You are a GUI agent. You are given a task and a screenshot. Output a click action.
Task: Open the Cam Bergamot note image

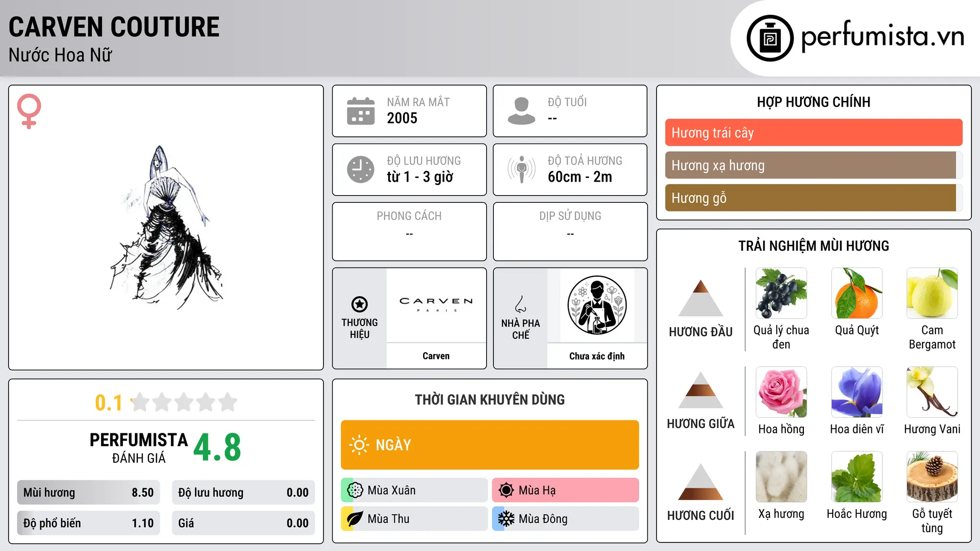[932, 293]
